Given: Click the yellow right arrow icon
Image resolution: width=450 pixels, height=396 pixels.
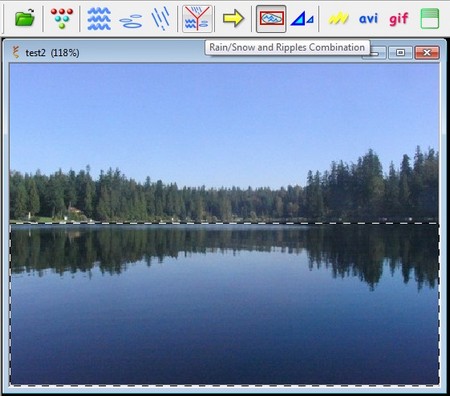Looking at the screenshot, I should (x=233, y=18).
